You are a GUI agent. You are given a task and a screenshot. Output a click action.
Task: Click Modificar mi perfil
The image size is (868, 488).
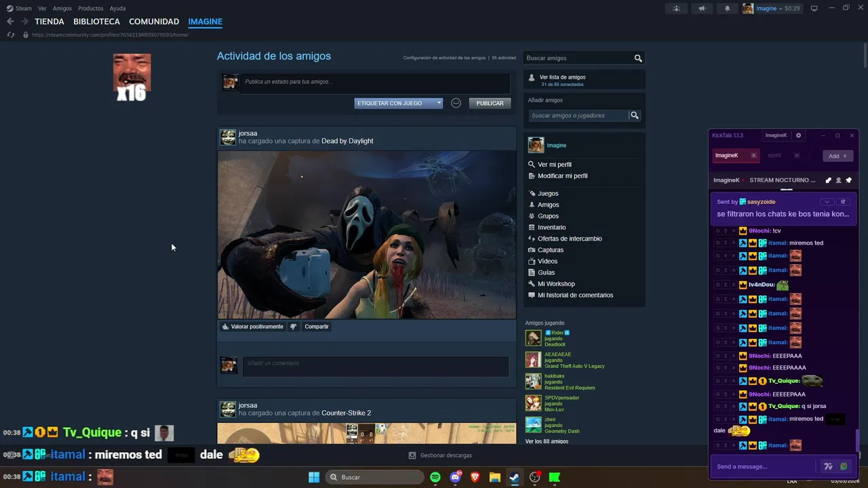click(x=563, y=176)
